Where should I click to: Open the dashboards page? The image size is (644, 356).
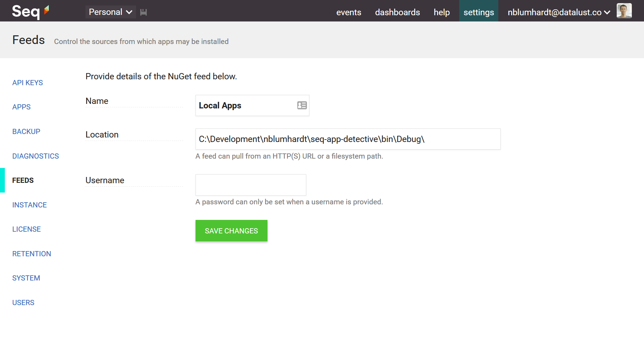(x=397, y=12)
